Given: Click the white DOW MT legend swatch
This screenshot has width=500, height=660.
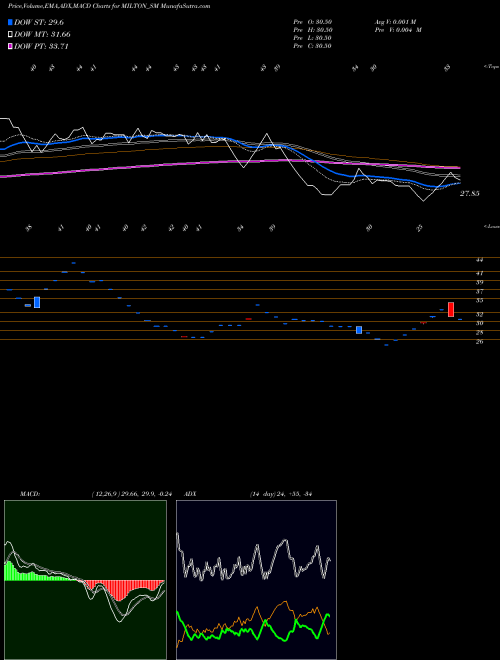Looking at the screenshot, I should [x=10, y=35].
